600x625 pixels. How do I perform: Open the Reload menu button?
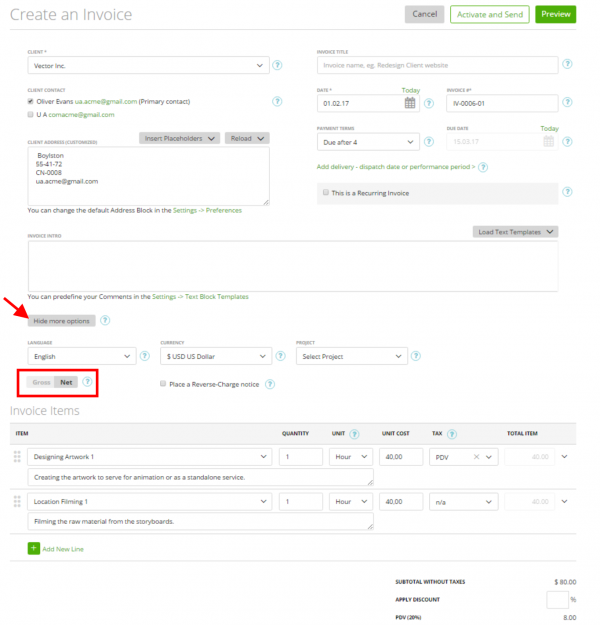click(x=246, y=138)
